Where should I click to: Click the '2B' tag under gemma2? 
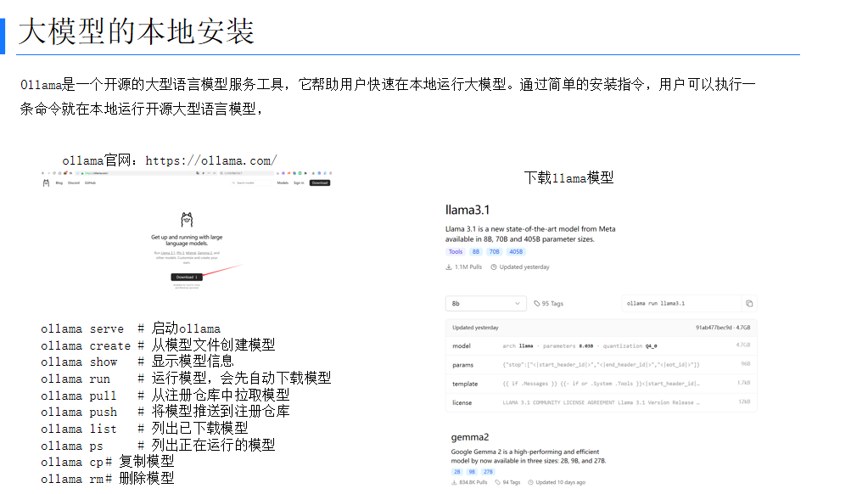[457, 472]
